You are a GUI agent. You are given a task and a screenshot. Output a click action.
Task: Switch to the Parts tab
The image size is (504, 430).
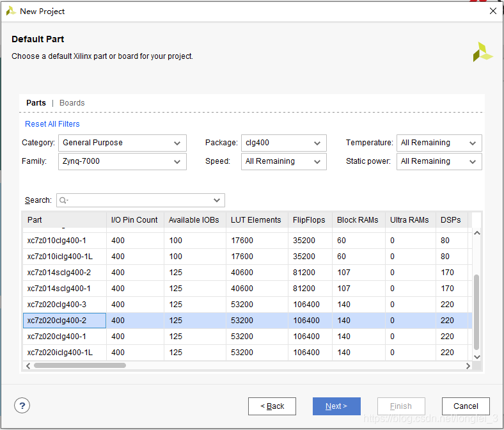pos(36,103)
